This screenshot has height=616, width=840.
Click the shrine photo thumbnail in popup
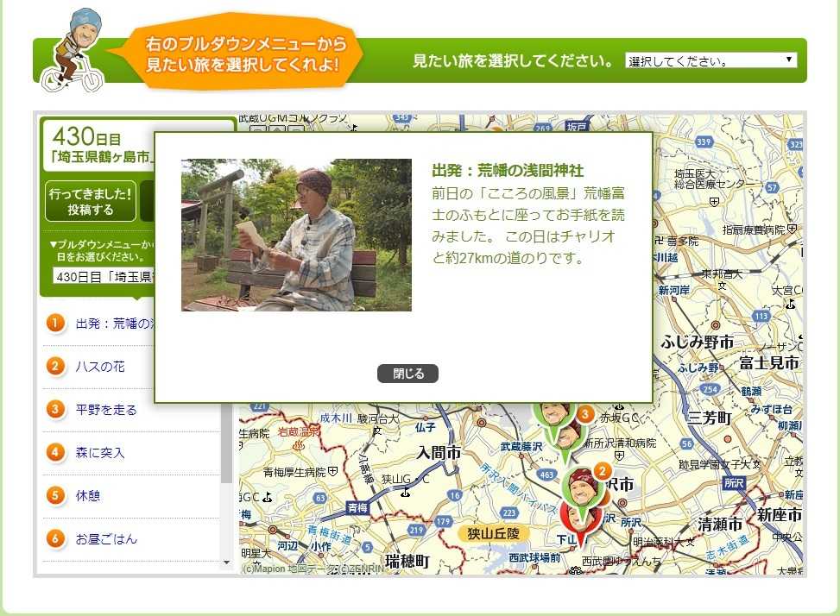[296, 235]
